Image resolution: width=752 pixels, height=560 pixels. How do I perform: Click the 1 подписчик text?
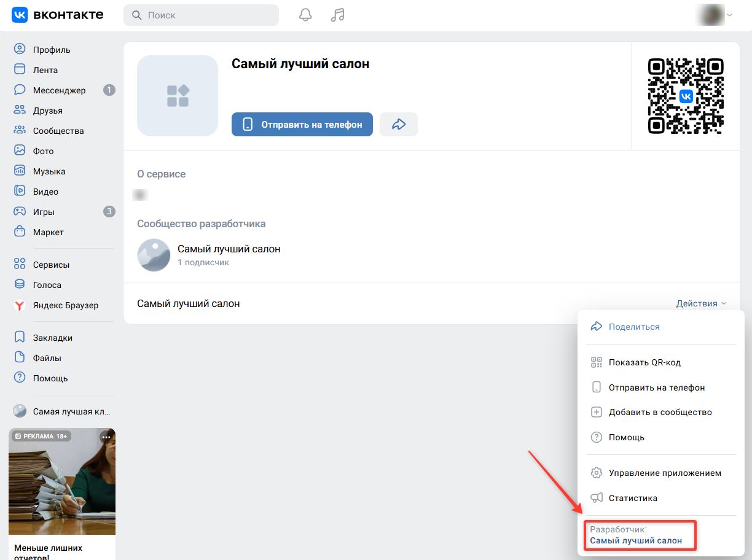[x=203, y=262]
